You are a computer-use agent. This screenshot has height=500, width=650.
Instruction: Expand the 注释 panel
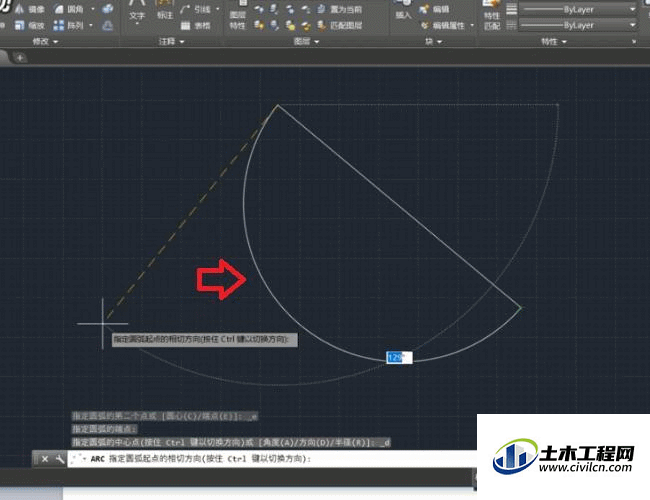pos(172,41)
